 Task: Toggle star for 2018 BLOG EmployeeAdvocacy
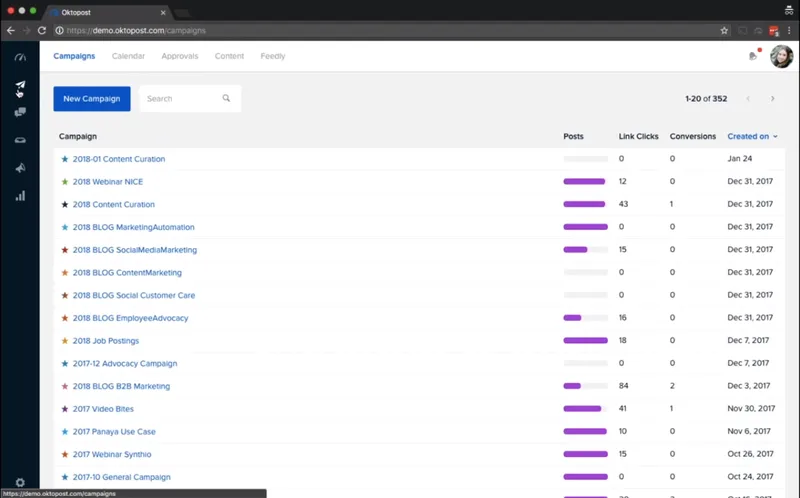(x=65, y=318)
